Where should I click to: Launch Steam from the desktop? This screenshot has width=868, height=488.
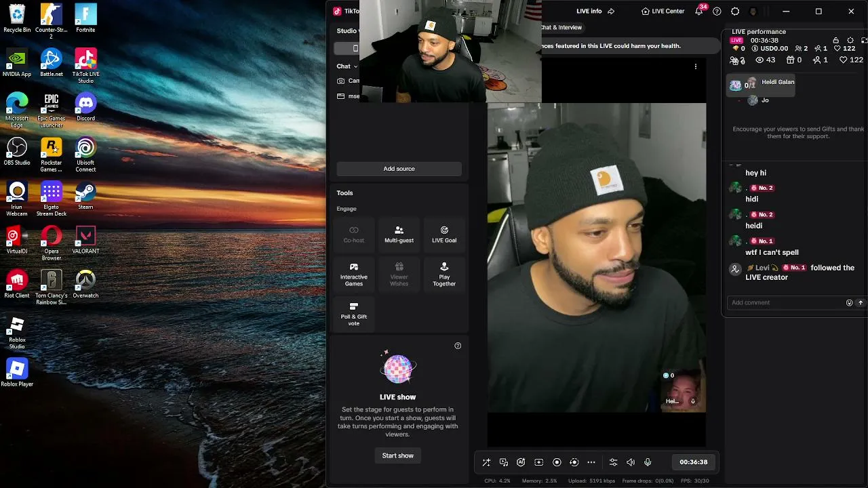pyautogui.click(x=85, y=196)
